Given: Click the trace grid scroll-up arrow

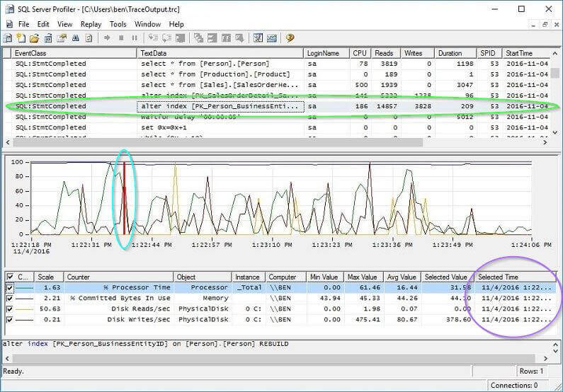Looking at the screenshot, I should pyautogui.click(x=555, y=54).
